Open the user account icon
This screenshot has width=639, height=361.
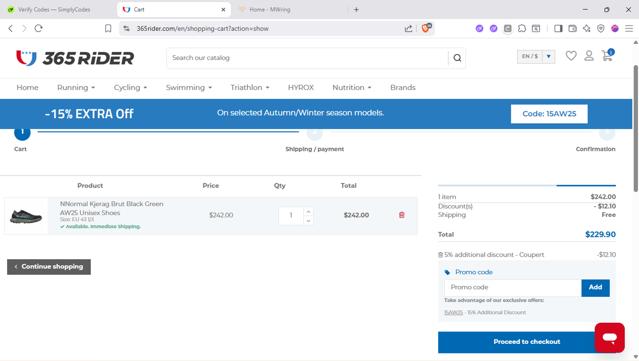coord(589,56)
